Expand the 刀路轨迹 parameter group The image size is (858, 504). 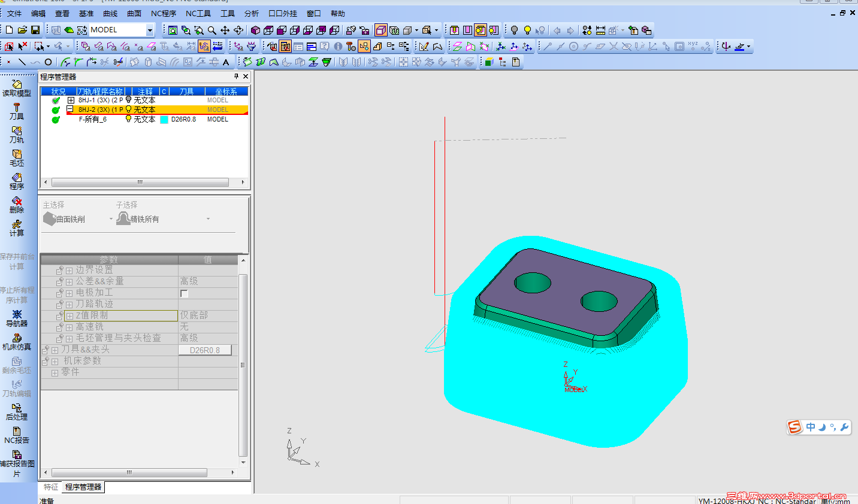coord(69,305)
